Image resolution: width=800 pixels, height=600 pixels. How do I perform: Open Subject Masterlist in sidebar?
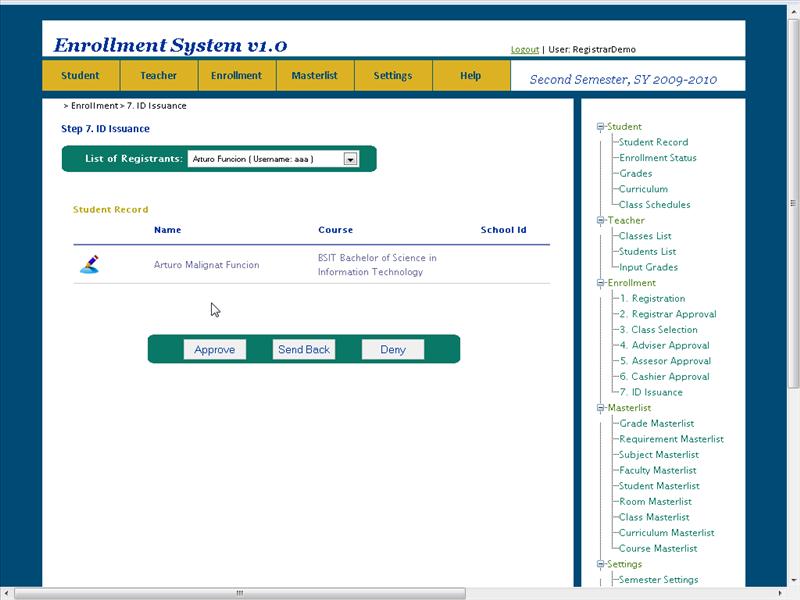pos(659,455)
